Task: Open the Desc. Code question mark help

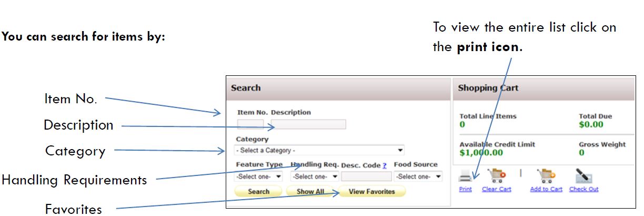Action: [x=385, y=165]
